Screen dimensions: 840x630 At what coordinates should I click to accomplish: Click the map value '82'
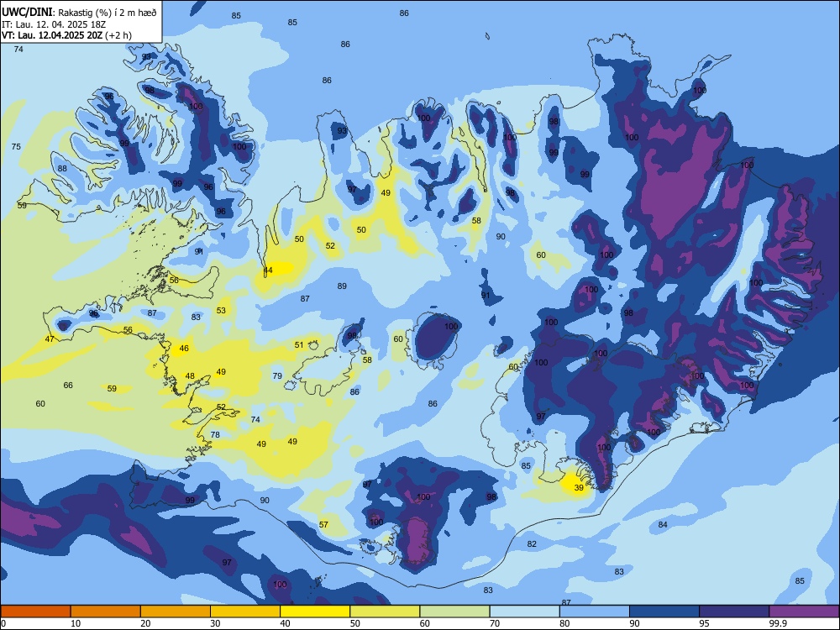532,543
